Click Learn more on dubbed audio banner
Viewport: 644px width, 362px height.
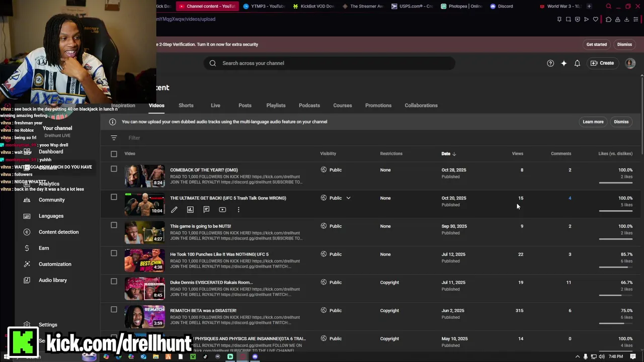(593, 122)
